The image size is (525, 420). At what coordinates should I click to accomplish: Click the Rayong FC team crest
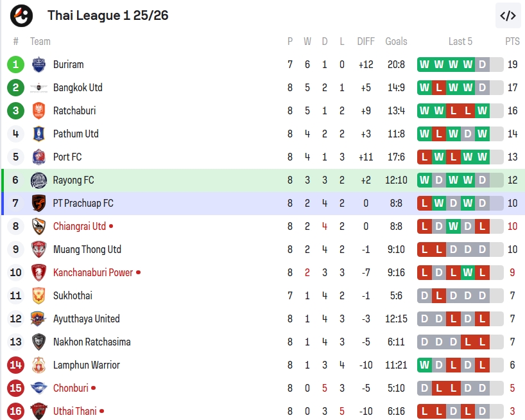click(x=39, y=180)
